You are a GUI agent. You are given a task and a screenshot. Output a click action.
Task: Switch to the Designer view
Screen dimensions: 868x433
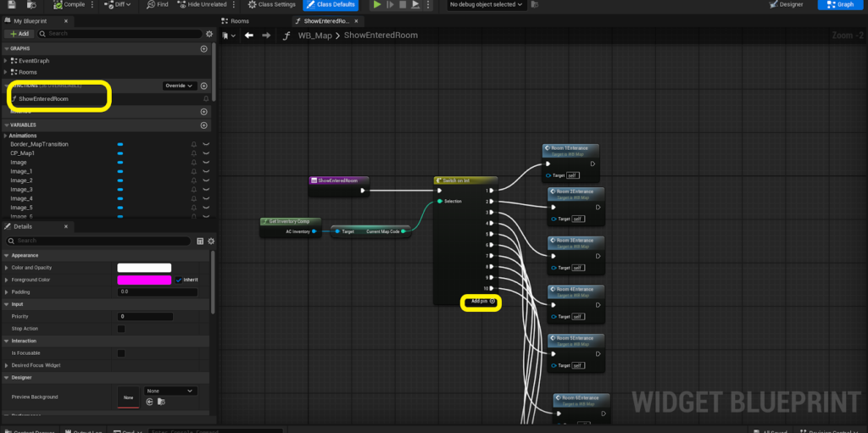786,5
